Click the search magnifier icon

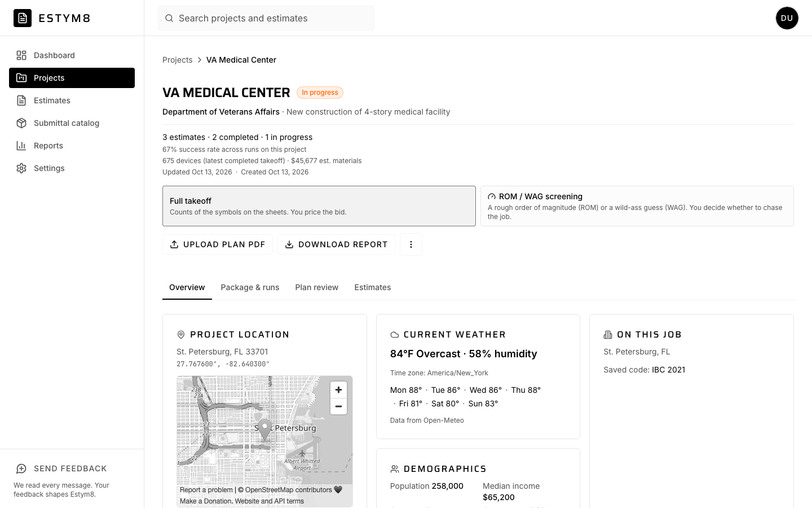coord(169,18)
